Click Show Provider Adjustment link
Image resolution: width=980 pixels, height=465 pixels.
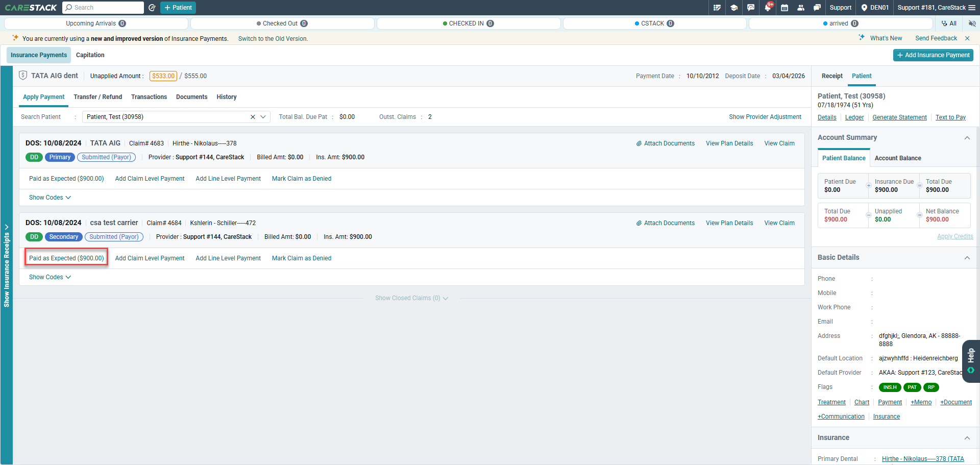pyautogui.click(x=765, y=117)
